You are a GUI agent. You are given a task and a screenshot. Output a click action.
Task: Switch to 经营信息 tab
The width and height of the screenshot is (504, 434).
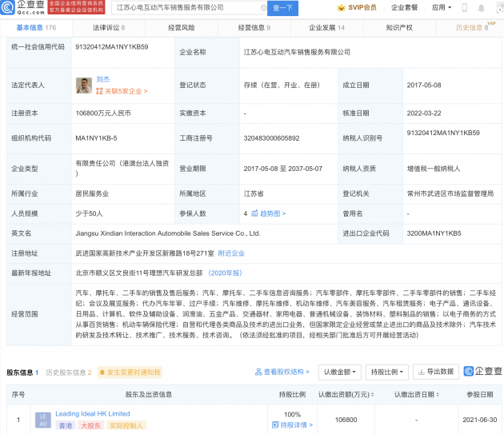[x=254, y=28]
